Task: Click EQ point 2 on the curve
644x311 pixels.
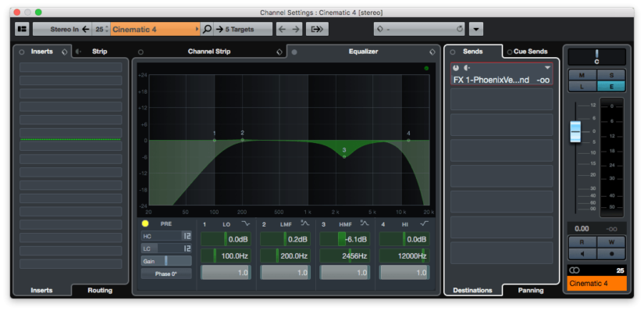Action: coord(242,140)
